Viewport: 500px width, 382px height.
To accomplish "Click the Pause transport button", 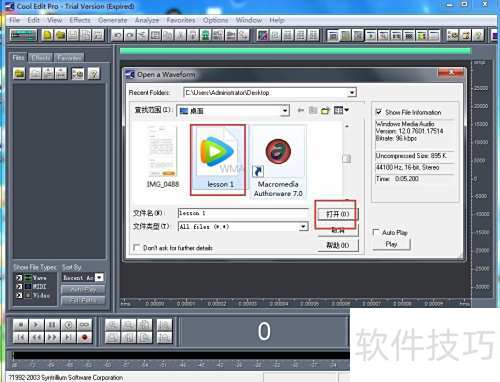I will tap(52, 325).
